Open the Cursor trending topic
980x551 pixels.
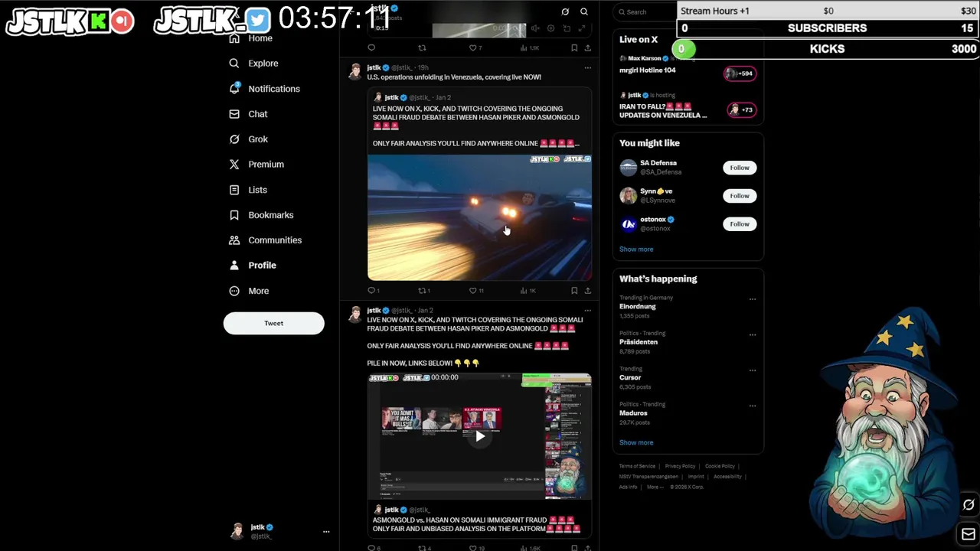(x=630, y=377)
